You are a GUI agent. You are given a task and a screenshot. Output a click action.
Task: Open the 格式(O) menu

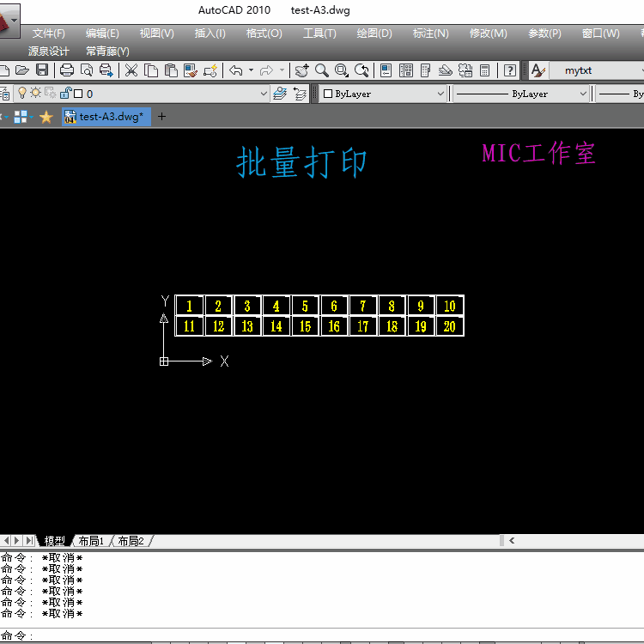[x=264, y=33]
